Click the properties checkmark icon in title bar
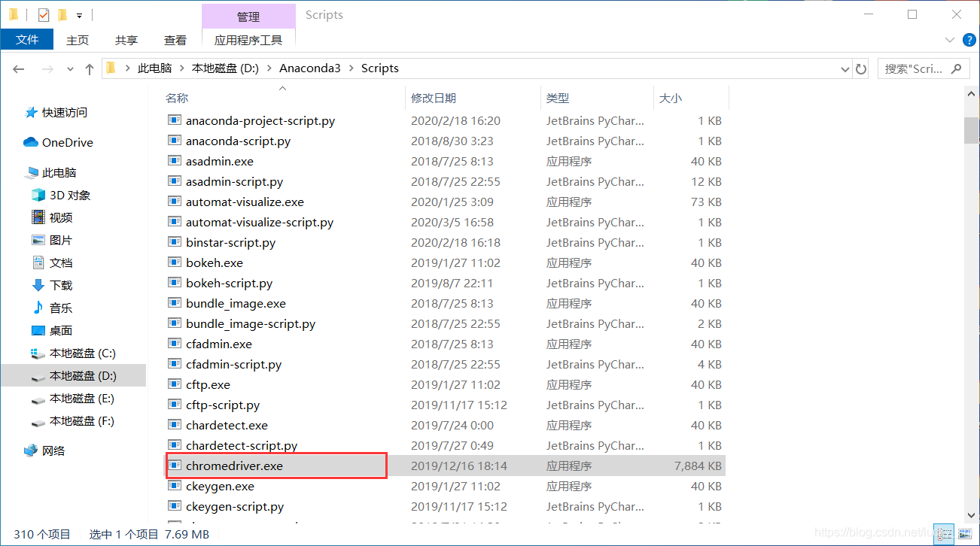The width and height of the screenshot is (980, 546). pyautogui.click(x=44, y=14)
